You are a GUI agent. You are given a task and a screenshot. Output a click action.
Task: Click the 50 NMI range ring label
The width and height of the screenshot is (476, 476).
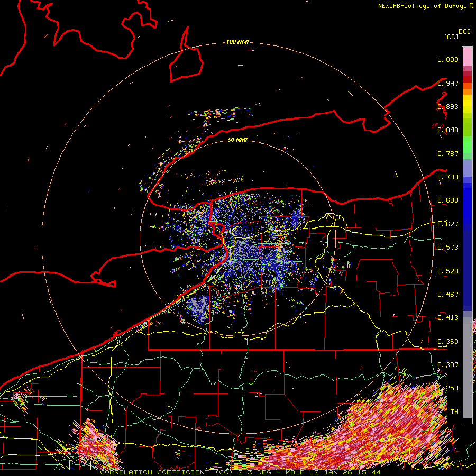pyautogui.click(x=237, y=140)
